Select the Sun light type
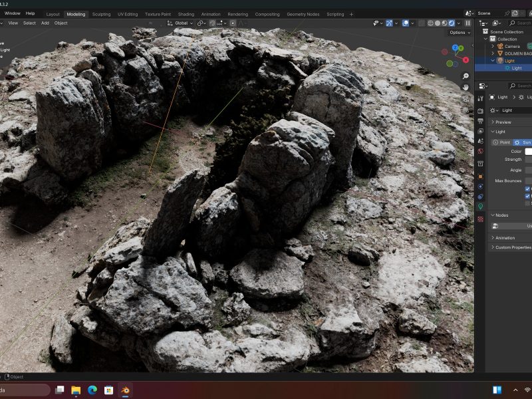Image resolution: width=532 pixels, height=399 pixels. 523,142
